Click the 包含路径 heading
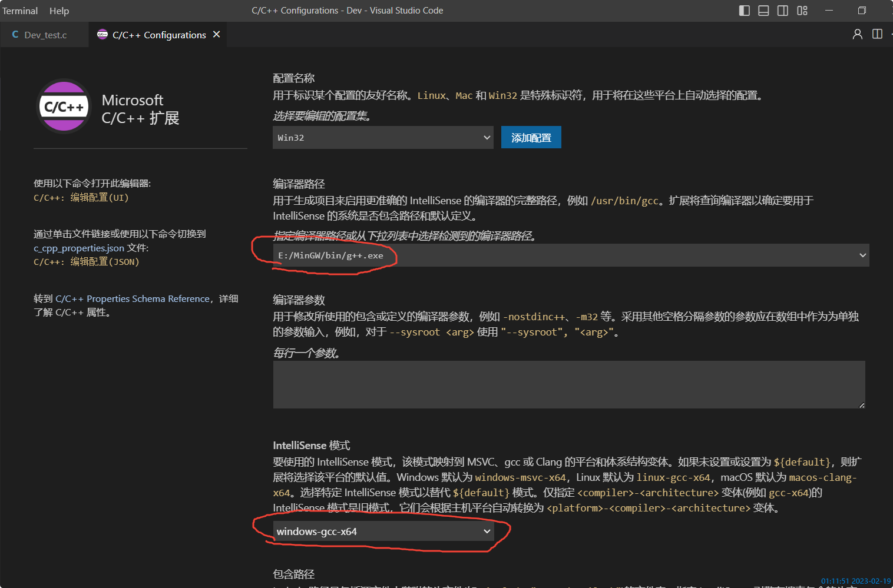The width and height of the screenshot is (893, 588). click(x=294, y=573)
